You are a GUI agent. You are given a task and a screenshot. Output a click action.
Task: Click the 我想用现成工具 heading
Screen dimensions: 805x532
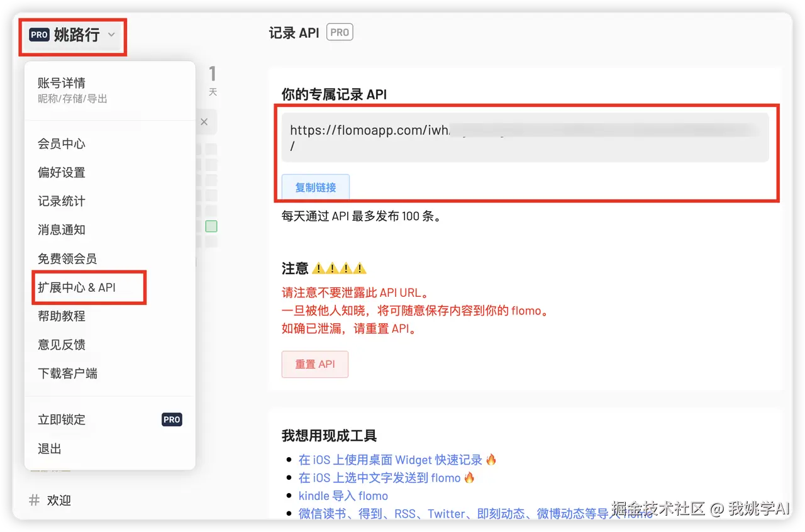(x=329, y=436)
